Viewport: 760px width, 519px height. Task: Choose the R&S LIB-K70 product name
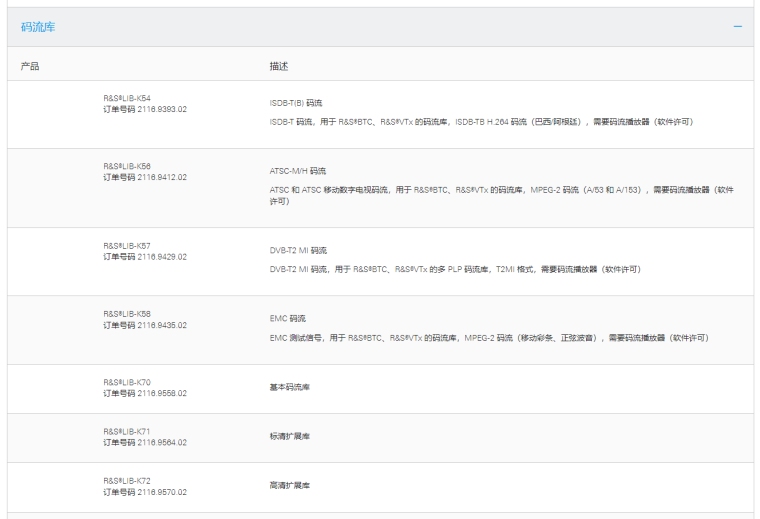click(x=127, y=382)
